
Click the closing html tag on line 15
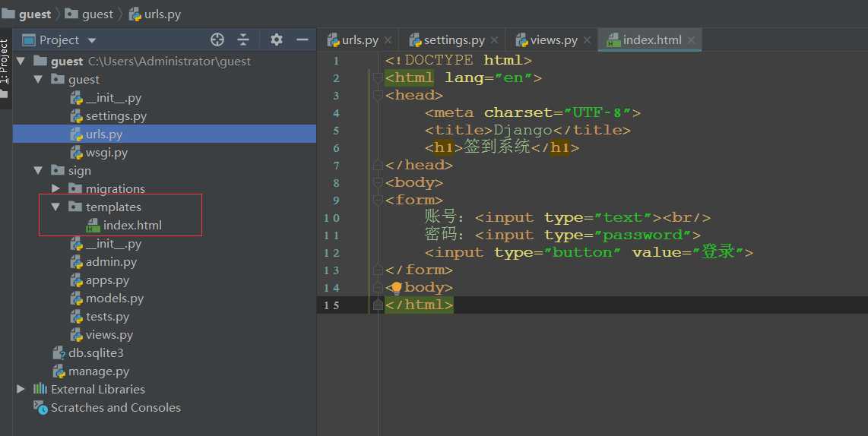419,305
